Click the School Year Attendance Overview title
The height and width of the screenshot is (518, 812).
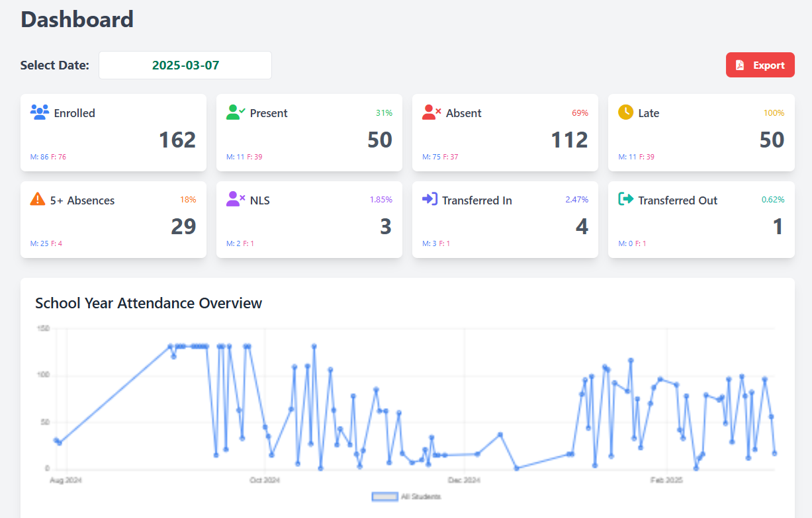tap(148, 303)
